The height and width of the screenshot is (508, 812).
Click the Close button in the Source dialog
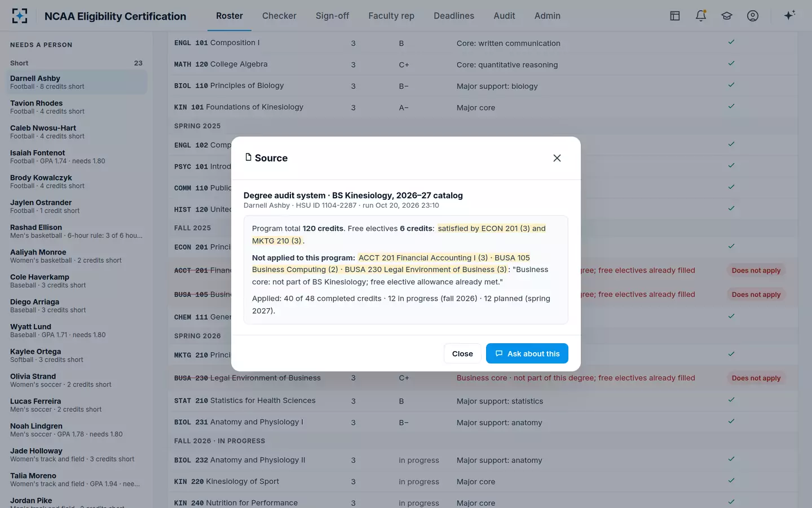tap(462, 354)
